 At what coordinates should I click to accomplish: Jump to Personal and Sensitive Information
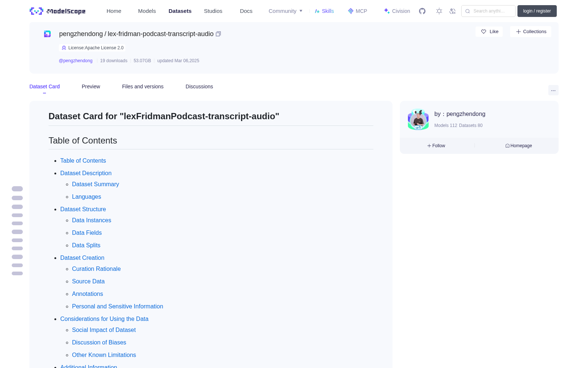pos(118,306)
